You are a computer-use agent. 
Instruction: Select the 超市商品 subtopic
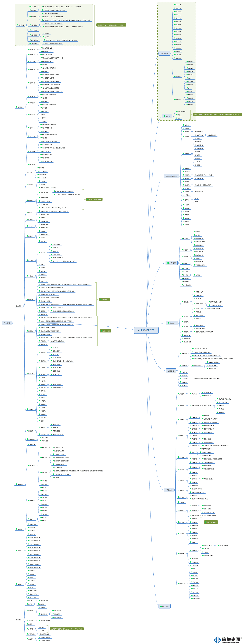(44, 108)
